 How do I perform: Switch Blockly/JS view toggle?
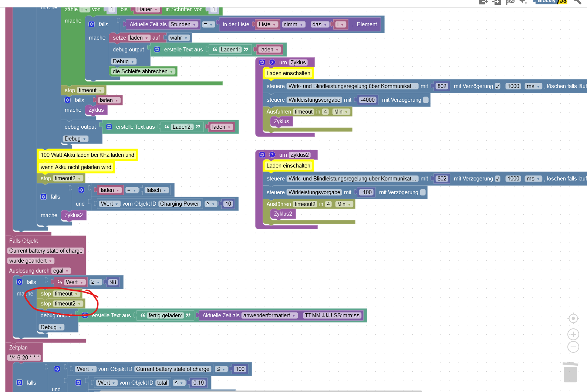551,2
